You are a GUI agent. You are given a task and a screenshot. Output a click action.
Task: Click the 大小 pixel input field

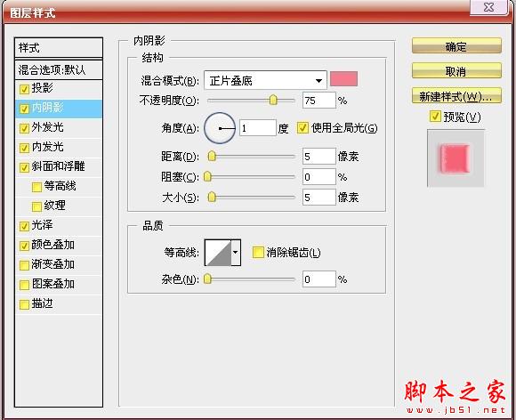(x=318, y=198)
